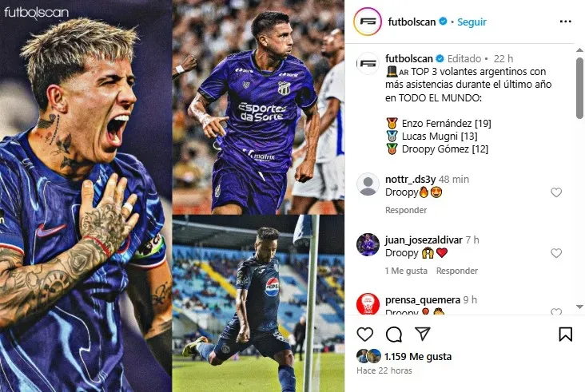Open futbolscan profile picture in header
The image size is (585, 392).
coord(368,22)
